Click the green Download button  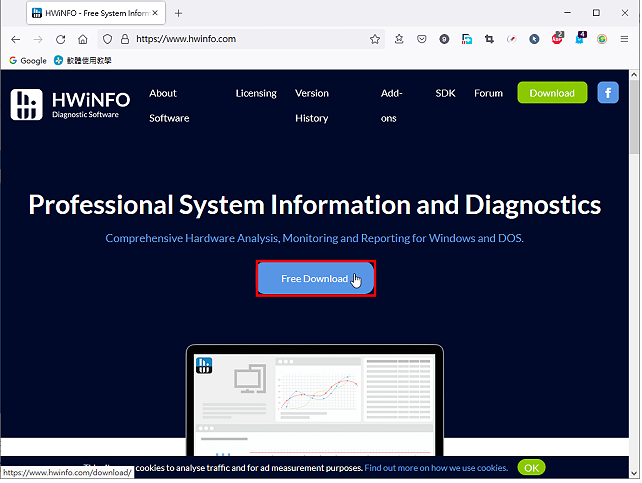552,93
